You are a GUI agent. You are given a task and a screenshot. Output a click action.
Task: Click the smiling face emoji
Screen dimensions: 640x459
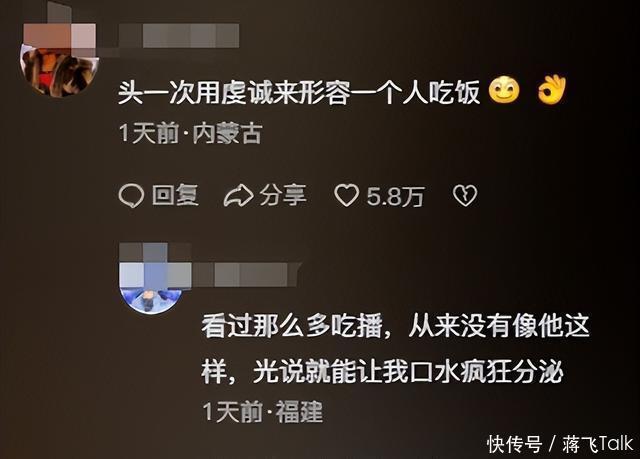point(504,90)
